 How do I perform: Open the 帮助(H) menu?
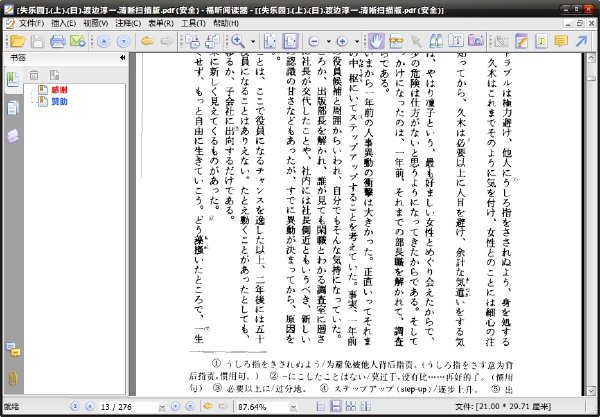pos(226,23)
